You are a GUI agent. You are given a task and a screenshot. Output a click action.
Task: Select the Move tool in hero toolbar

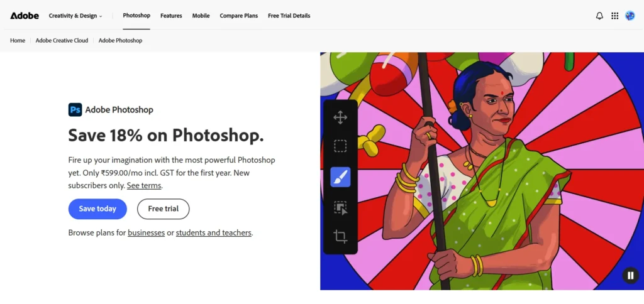pyautogui.click(x=340, y=117)
